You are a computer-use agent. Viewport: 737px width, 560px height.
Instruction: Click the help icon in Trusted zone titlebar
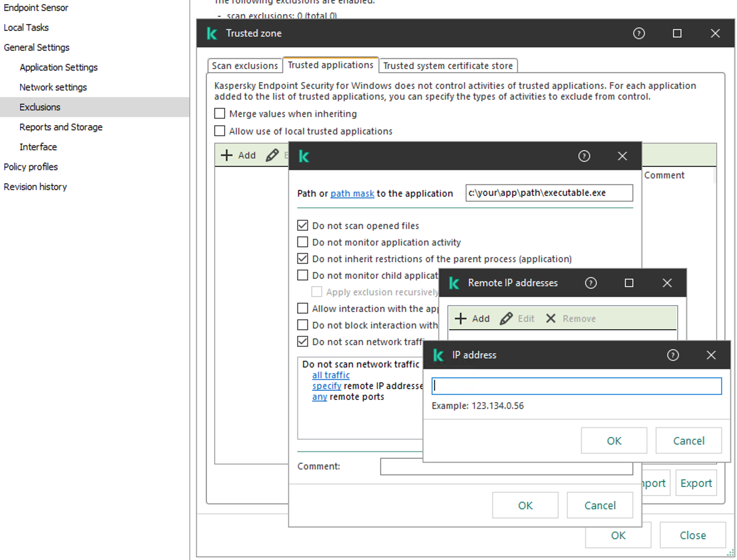[x=639, y=34]
